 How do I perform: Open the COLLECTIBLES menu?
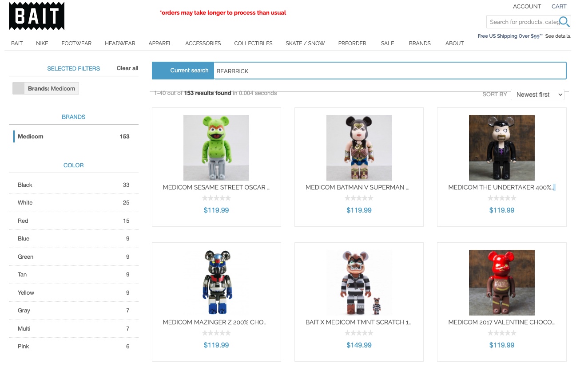click(x=253, y=43)
